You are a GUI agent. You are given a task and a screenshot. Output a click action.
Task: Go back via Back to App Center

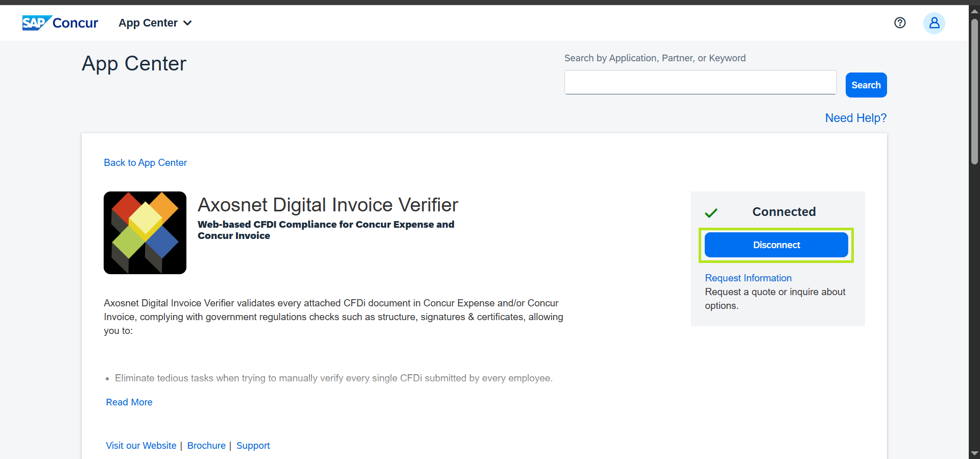pyautogui.click(x=146, y=163)
